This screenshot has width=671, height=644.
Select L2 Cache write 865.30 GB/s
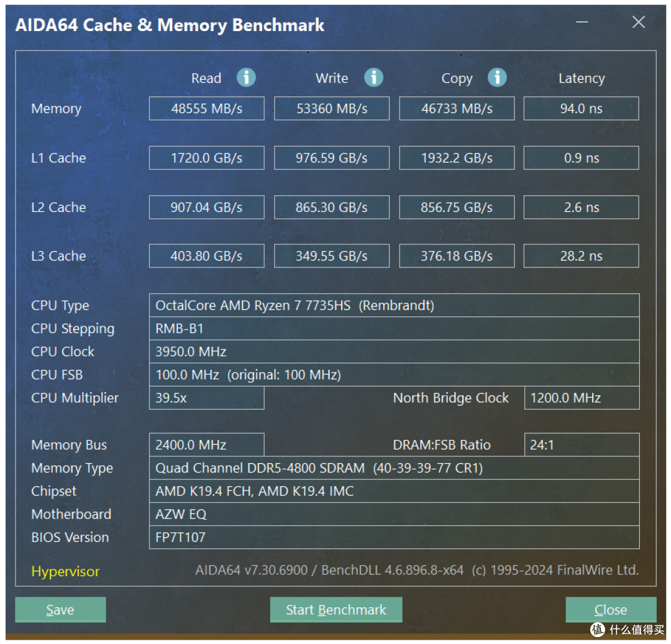click(x=332, y=207)
